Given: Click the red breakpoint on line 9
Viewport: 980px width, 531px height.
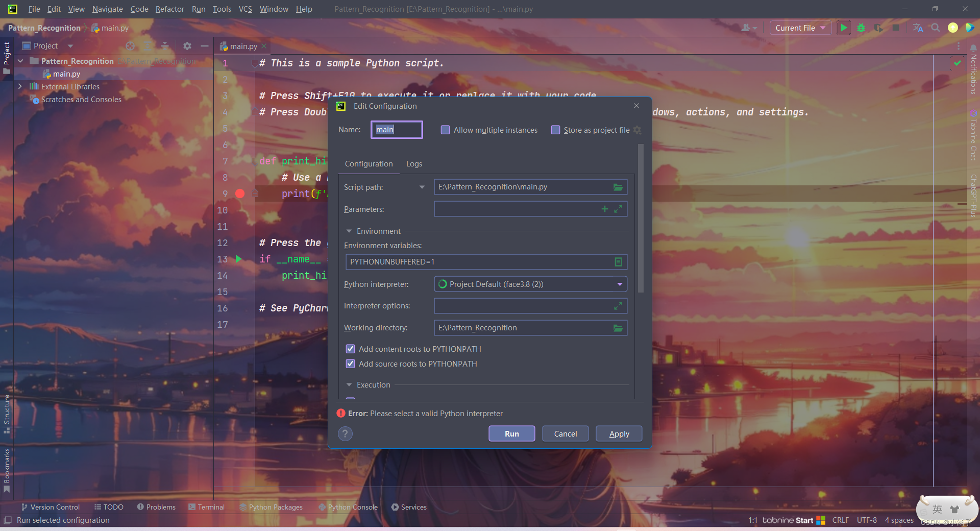Looking at the screenshot, I should point(240,194).
